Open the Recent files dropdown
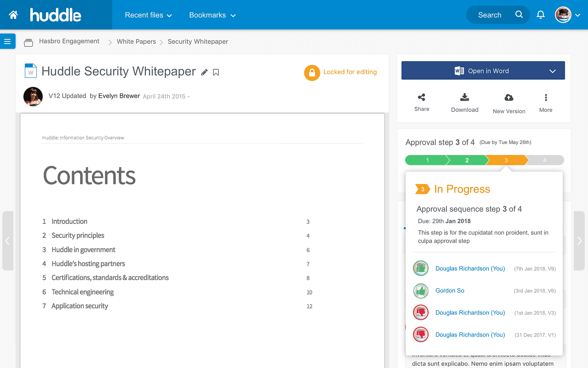Viewport: 588px width, 368px height. click(148, 15)
